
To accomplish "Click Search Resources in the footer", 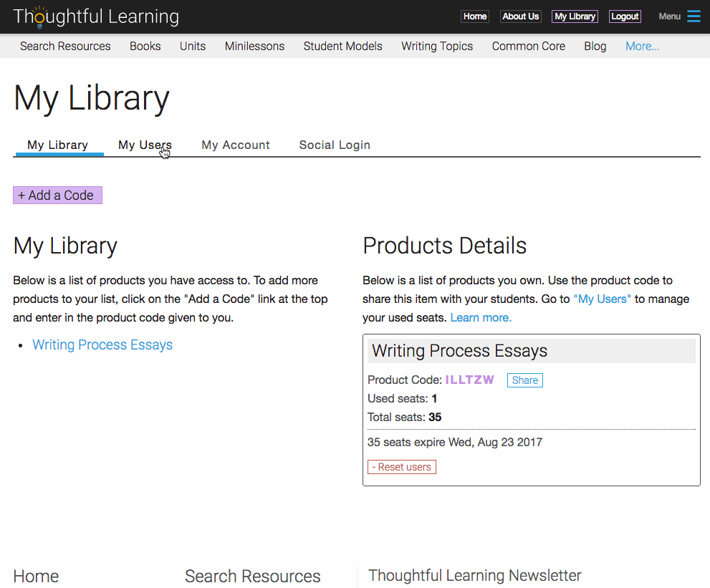I will tap(253, 577).
